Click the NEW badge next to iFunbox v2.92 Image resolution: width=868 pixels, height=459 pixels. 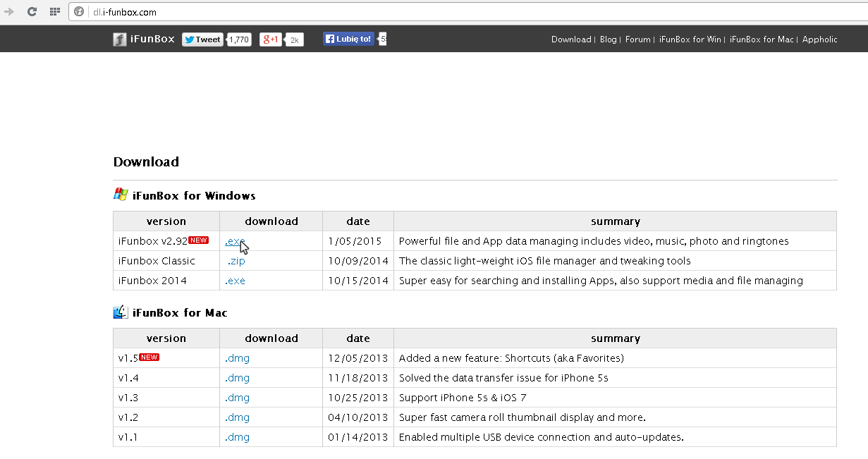[198, 240]
